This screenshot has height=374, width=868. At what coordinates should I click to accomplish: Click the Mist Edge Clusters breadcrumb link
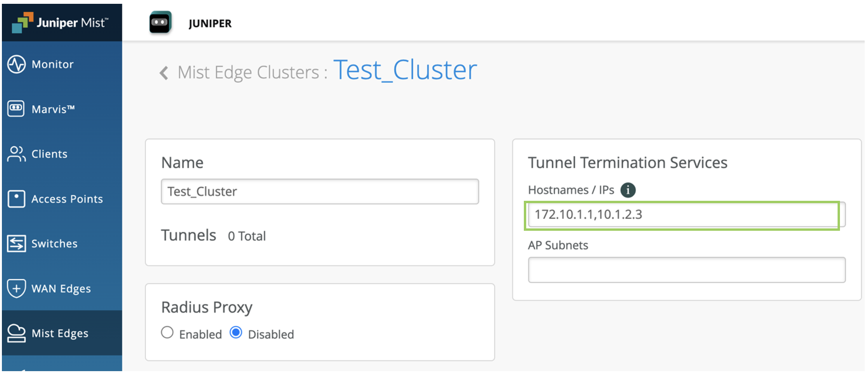[x=248, y=72]
